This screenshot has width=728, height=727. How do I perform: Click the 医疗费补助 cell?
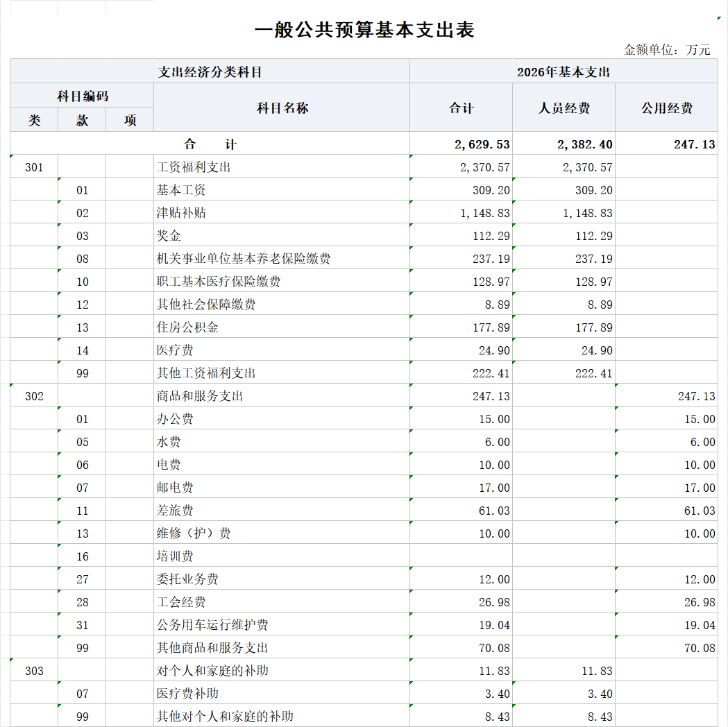coord(282,693)
